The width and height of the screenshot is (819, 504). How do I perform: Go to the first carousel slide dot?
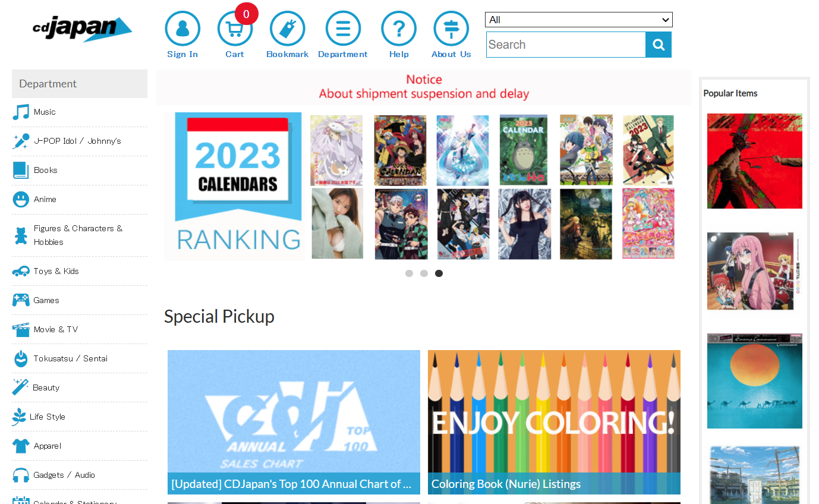click(409, 273)
